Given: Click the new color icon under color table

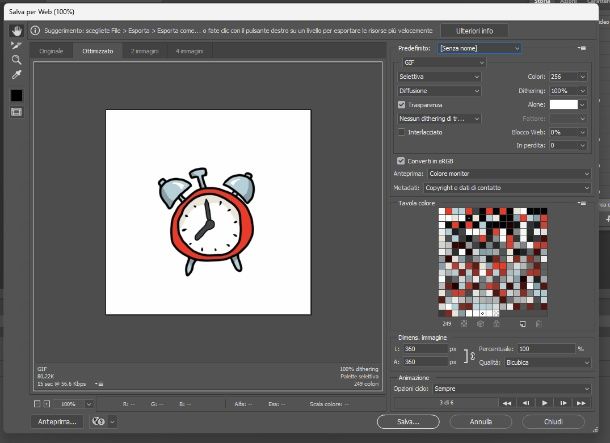Looking at the screenshot, I should [522, 324].
